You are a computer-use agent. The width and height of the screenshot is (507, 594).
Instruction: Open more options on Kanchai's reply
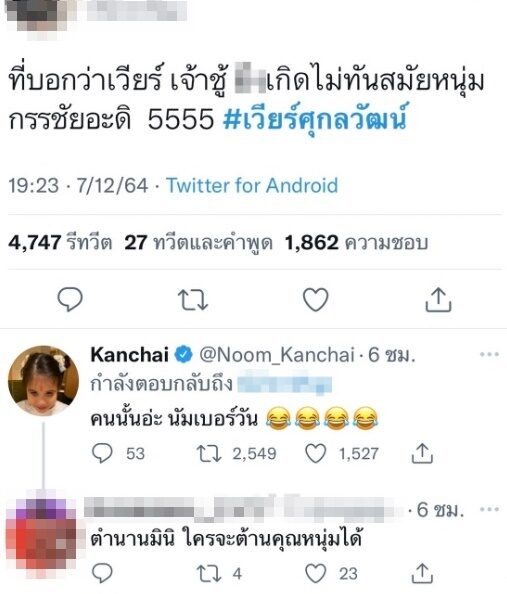[x=489, y=355]
